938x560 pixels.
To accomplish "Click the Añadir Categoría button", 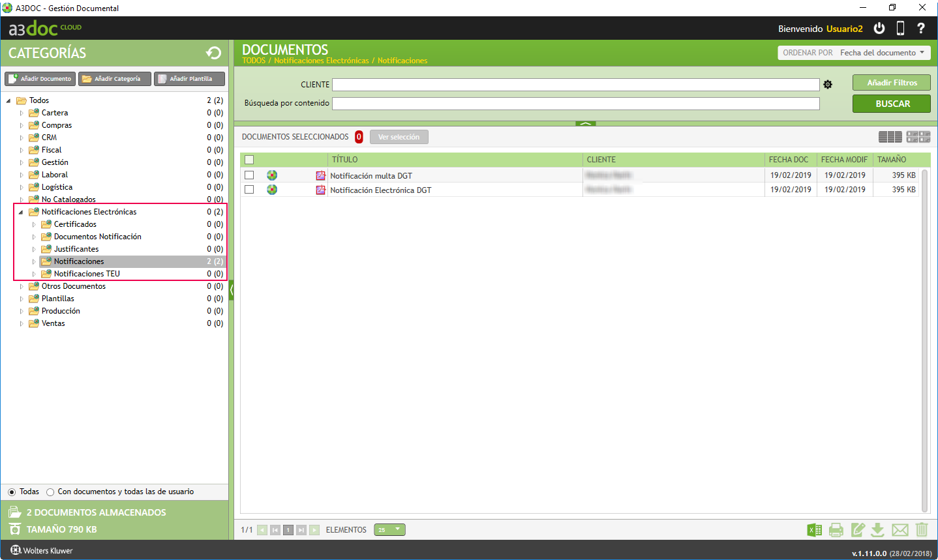I will tap(115, 79).
